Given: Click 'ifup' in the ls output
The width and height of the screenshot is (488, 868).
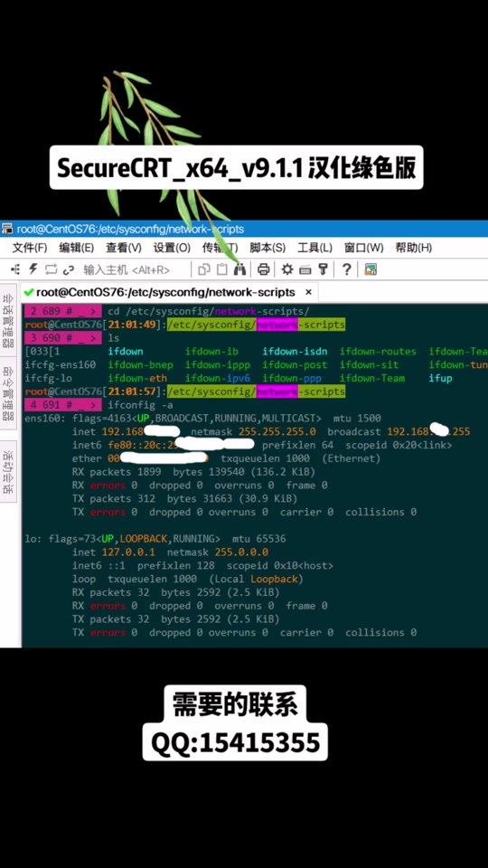Looking at the screenshot, I should point(440,379).
